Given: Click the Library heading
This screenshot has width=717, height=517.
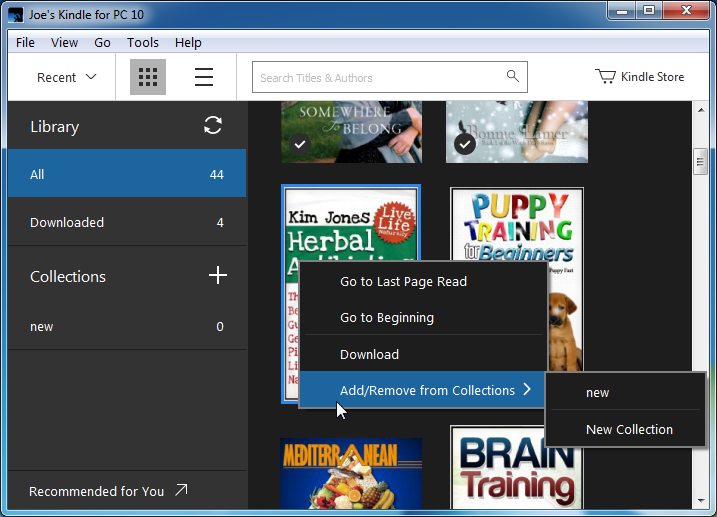Looking at the screenshot, I should click(x=54, y=127).
